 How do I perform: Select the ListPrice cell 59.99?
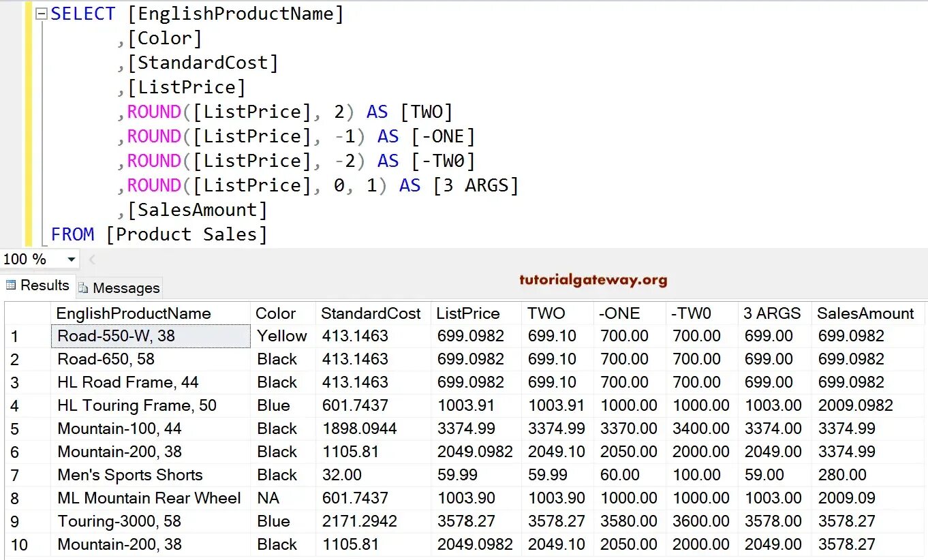tap(476, 476)
